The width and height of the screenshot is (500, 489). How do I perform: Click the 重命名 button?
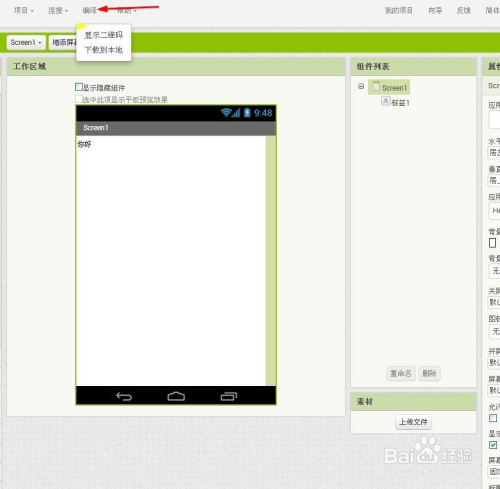401,373
